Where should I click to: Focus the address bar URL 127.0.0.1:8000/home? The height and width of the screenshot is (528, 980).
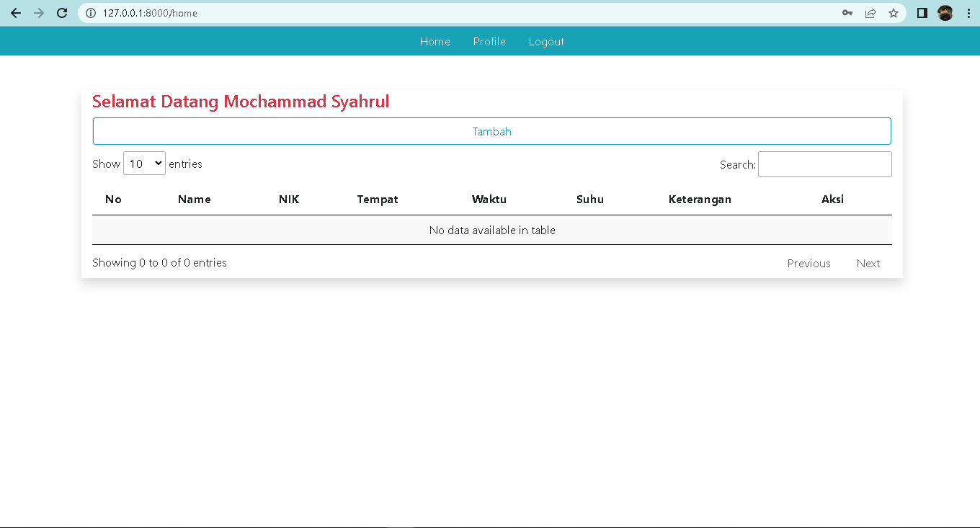point(150,13)
